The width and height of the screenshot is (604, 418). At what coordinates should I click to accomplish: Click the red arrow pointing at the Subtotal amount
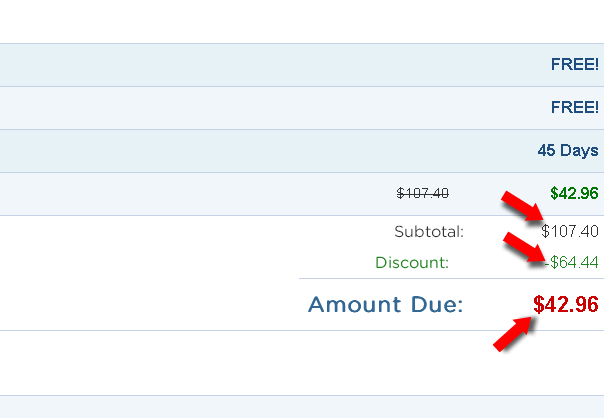point(523,206)
